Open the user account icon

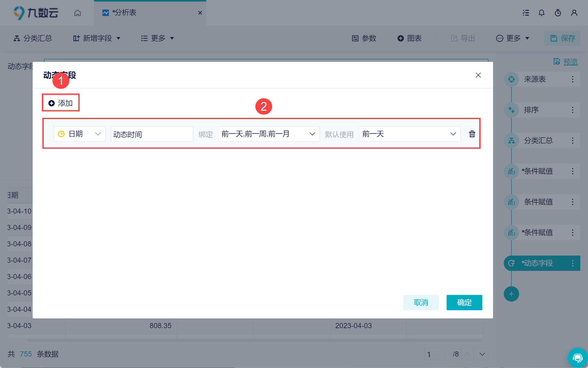tap(574, 13)
